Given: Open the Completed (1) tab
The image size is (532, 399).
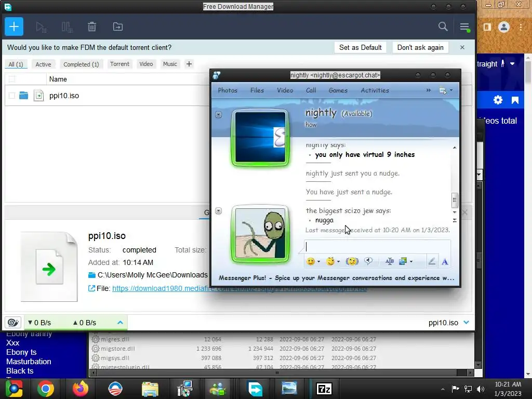Looking at the screenshot, I should point(81,64).
